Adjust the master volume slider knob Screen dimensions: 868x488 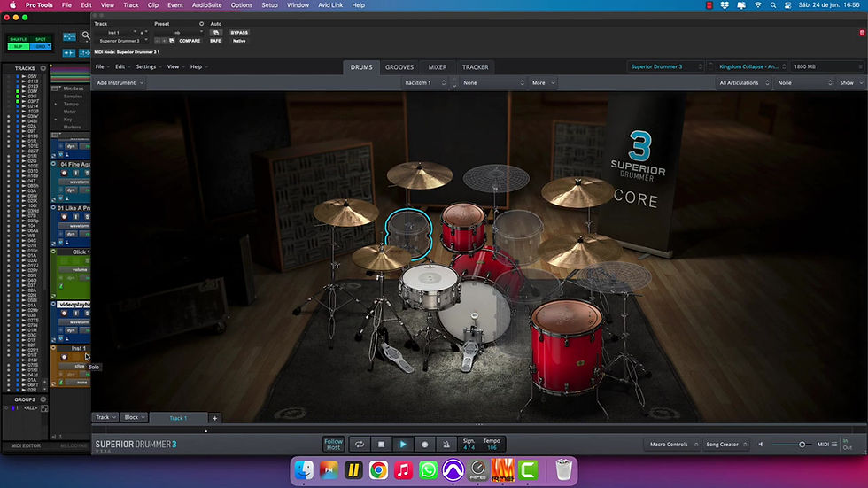click(x=802, y=445)
